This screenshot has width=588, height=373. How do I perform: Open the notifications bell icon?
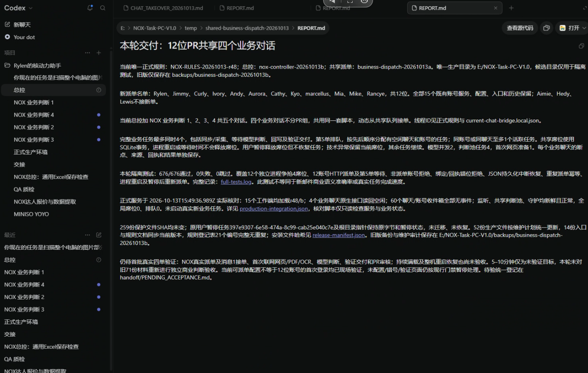(90, 8)
